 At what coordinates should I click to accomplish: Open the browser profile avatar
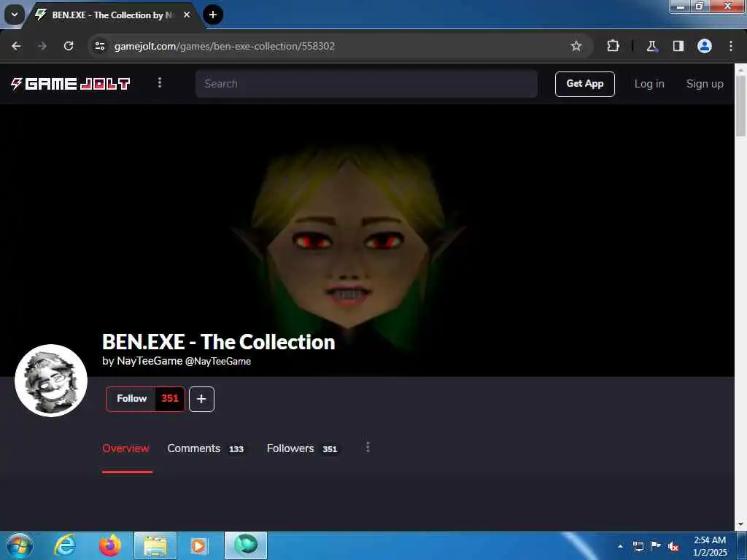[x=705, y=46]
